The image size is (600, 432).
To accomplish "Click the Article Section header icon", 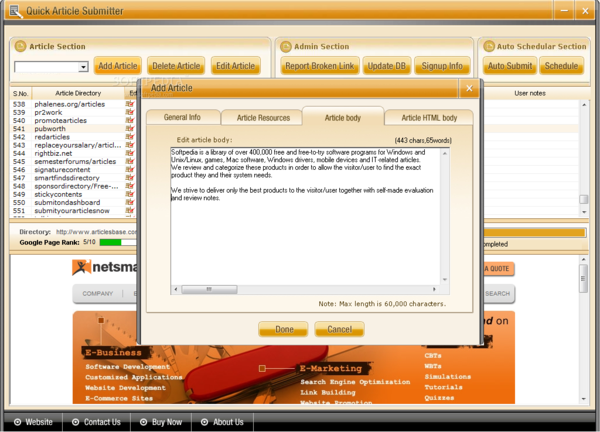I will (x=21, y=46).
